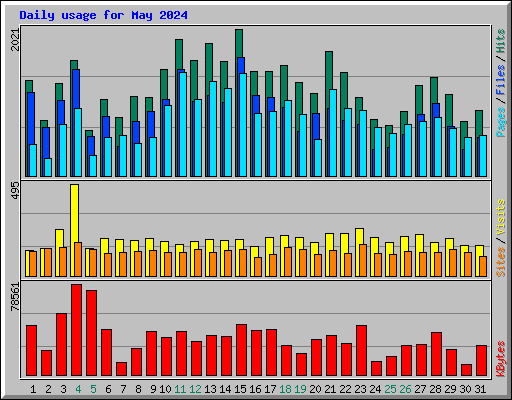Click day 28 on the x-axis
Screen dimensions: 512x400
click(435, 389)
